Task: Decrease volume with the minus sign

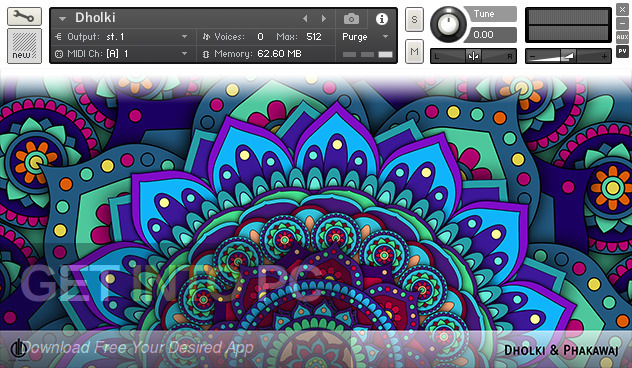Action: tap(533, 57)
